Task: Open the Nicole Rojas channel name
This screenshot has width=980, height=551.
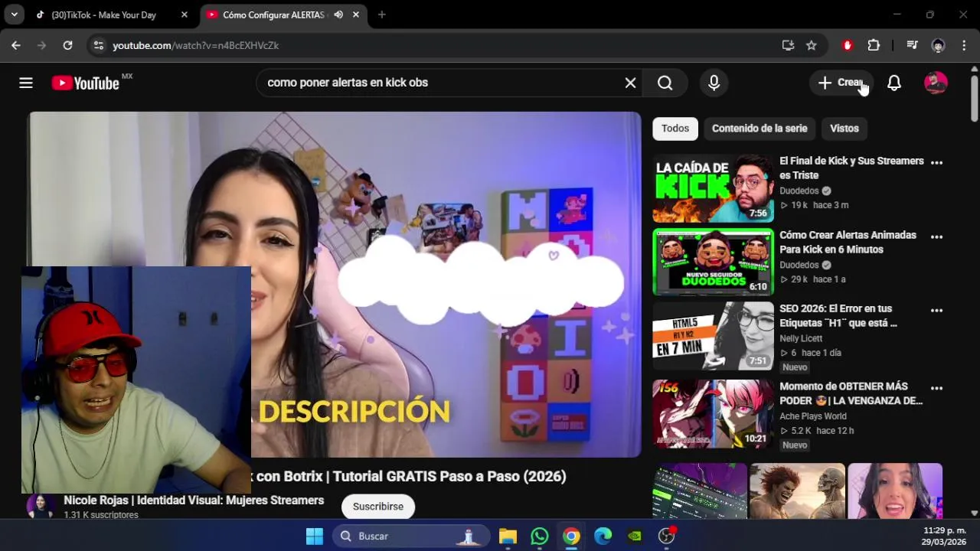Action: click(x=194, y=500)
